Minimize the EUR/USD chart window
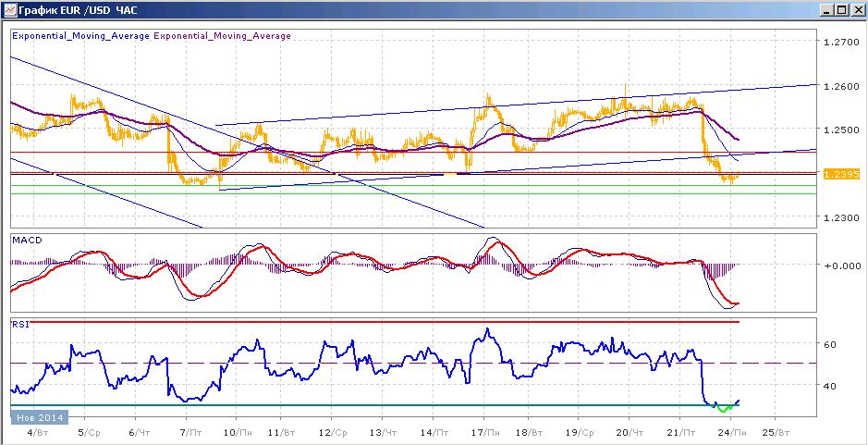Image resolution: width=868 pixels, height=445 pixels. point(826,10)
